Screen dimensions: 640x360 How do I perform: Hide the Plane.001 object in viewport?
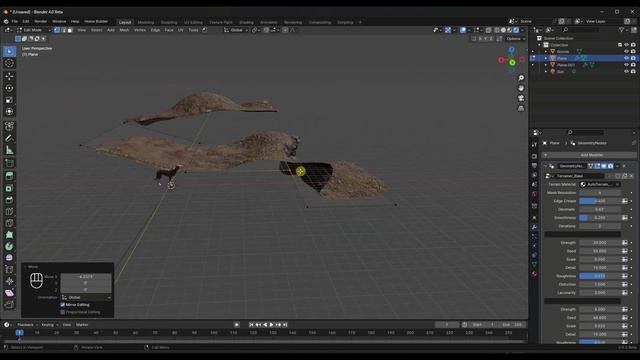pos(627,65)
